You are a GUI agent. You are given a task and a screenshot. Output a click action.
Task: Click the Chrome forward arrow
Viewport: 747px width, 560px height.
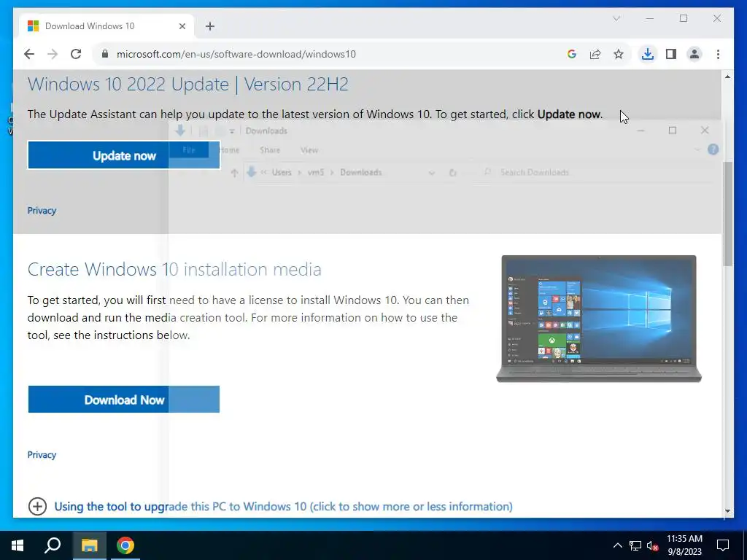click(x=53, y=54)
